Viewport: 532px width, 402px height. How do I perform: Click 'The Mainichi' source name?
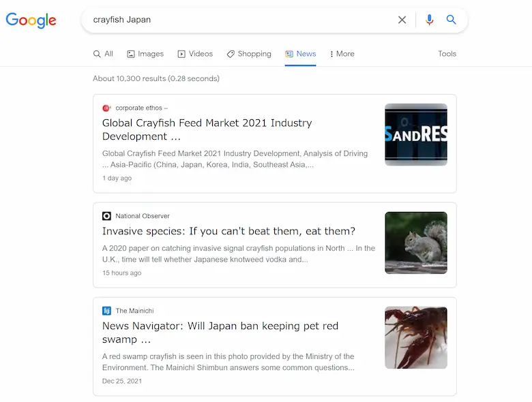click(x=134, y=311)
